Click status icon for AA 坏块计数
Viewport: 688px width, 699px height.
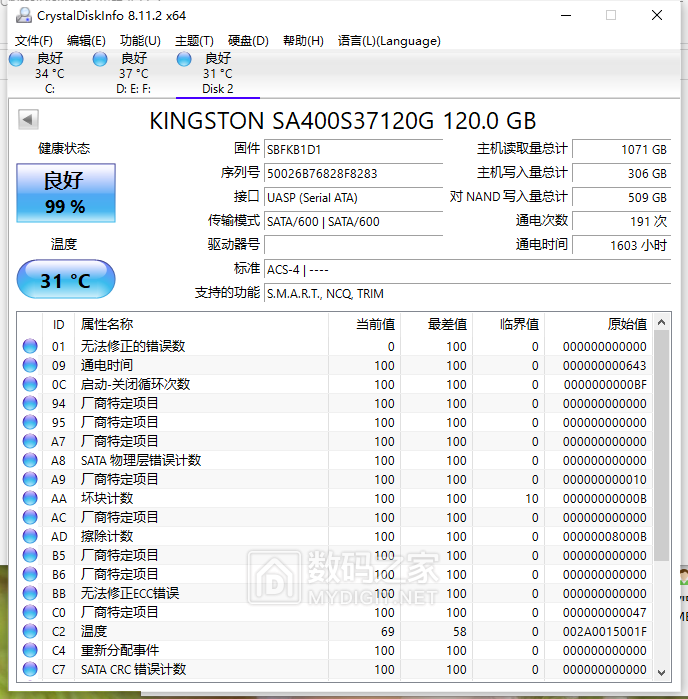[x=30, y=498]
